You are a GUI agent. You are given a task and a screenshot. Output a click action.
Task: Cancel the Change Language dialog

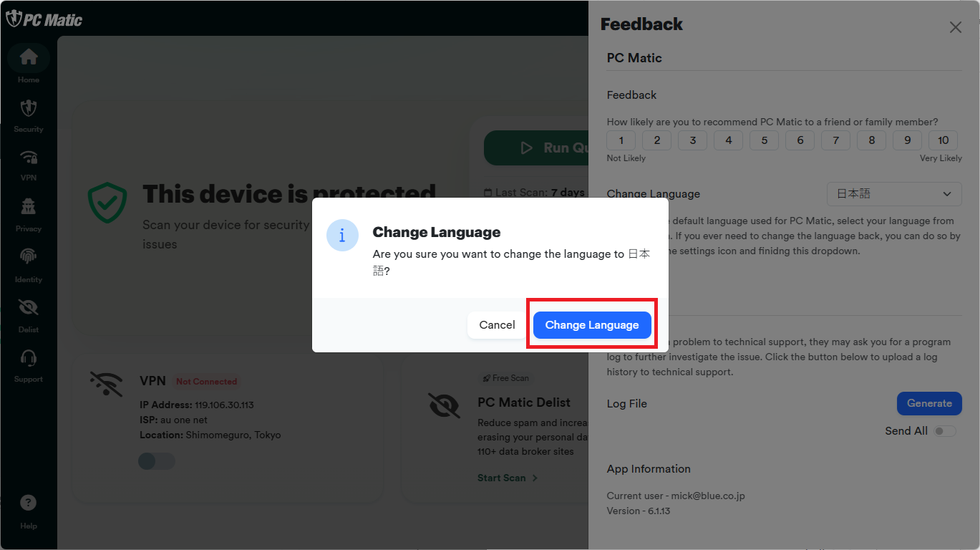pyautogui.click(x=498, y=325)
